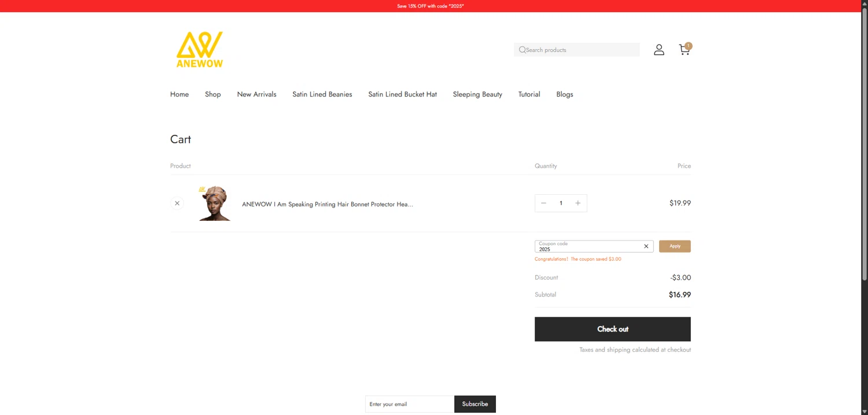The height and width of the screenshot is (415, 868).
Task: Open the Tutorial page
Action: click(x=529, y=94)
